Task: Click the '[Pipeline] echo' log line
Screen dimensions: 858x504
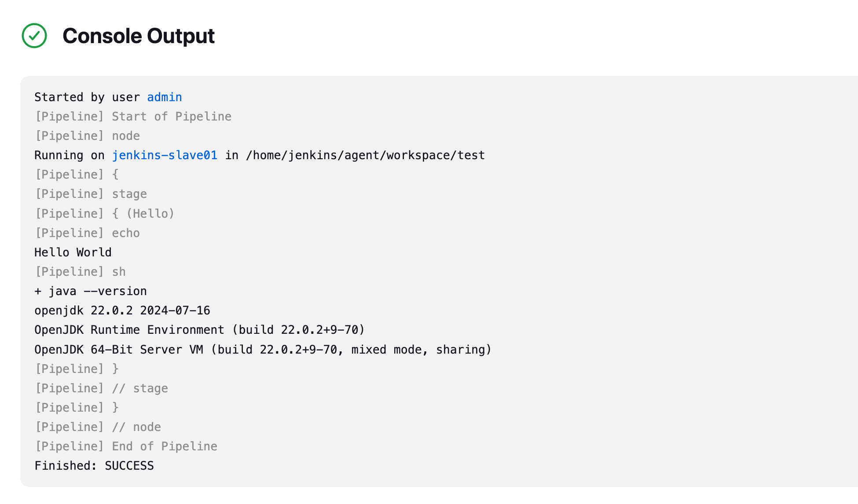Action: [87, 233]
